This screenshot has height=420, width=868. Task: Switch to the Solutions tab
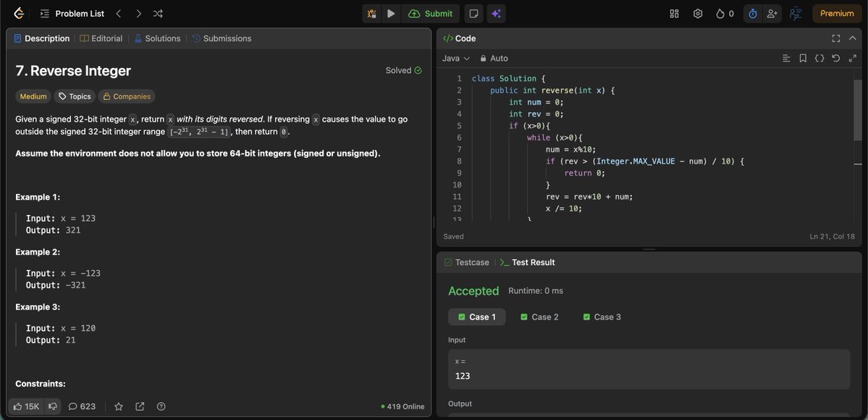[157, 38]
